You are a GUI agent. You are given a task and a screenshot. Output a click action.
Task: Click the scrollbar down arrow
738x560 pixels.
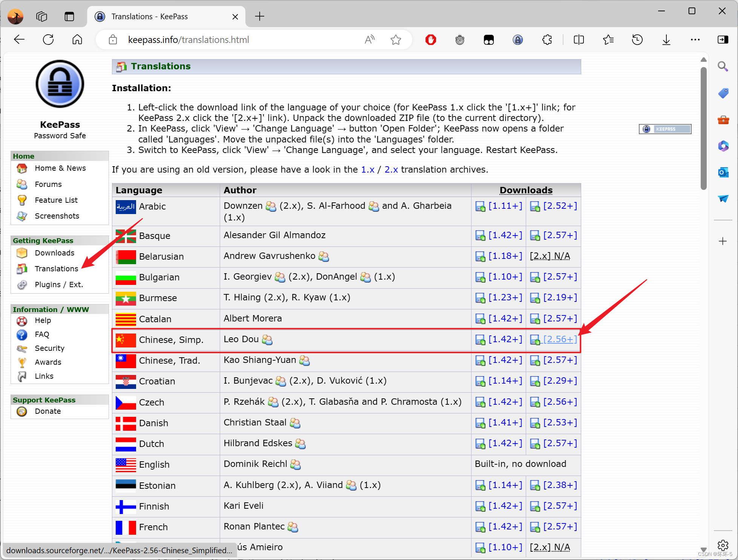click(x=703, y=550)
